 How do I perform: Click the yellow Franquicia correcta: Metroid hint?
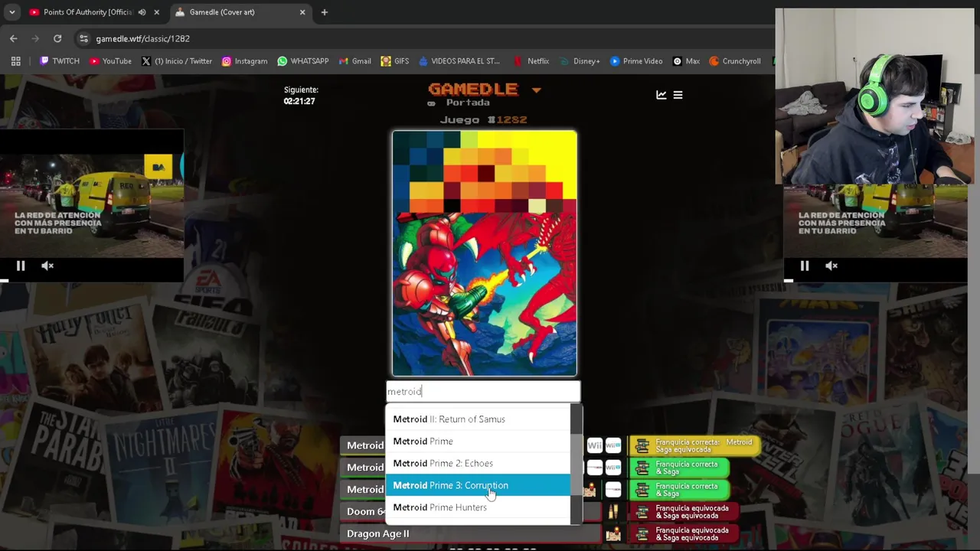click(x=695, y=445)
